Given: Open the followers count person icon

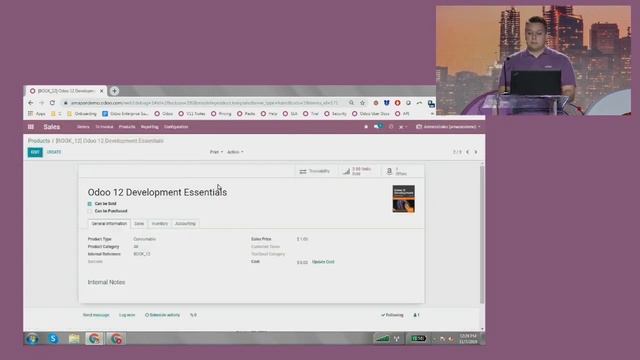Looking at the screenshot, I should point(416,315).
